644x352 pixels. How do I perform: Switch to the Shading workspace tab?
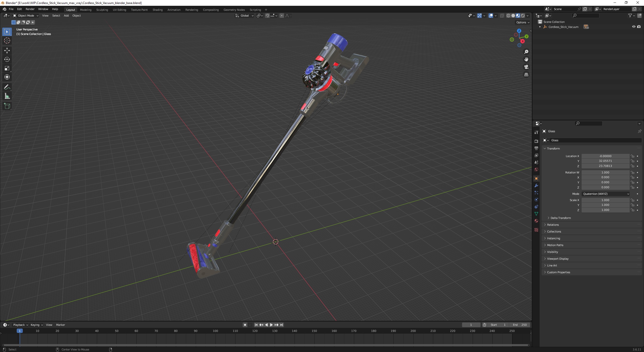tap(157, 10)
